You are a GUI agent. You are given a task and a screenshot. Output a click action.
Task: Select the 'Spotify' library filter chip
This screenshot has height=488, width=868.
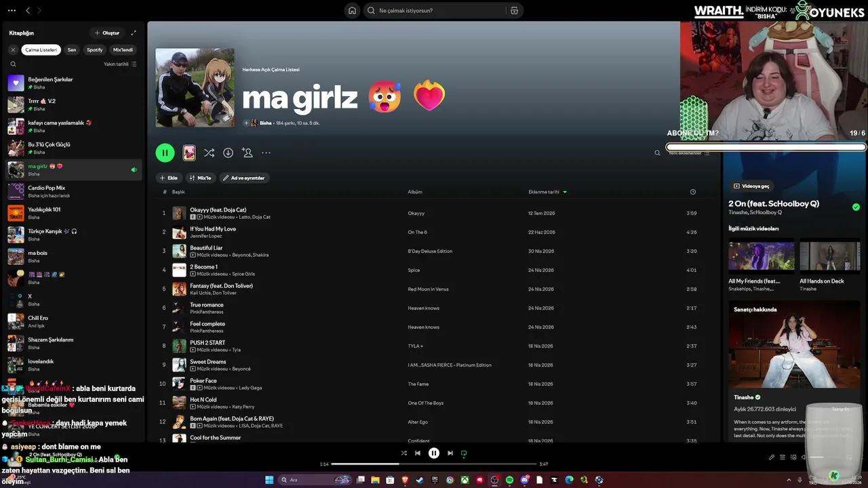(x=95, y=49)
